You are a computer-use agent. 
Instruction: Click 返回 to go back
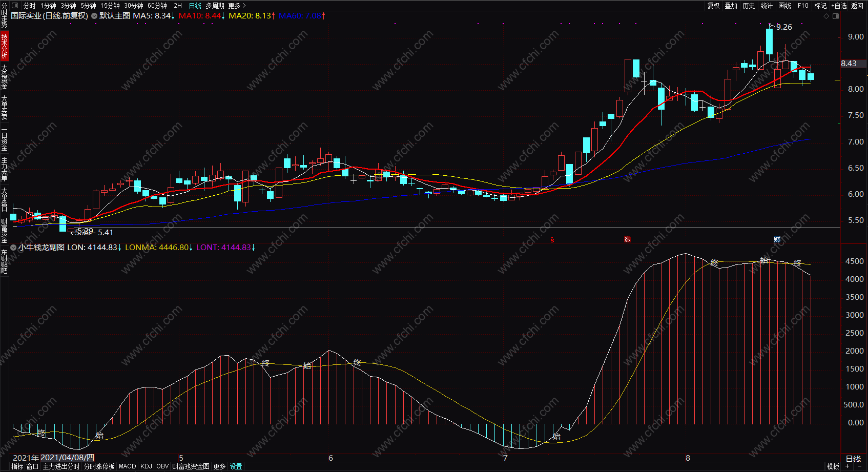(x=857, y=6)
